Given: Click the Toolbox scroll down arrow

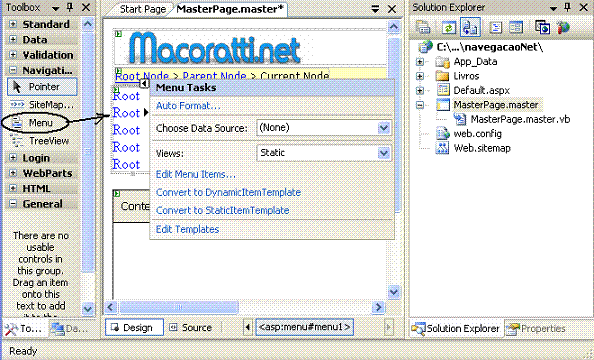Looking at the screenshot, I should click(x=88, y=308).
